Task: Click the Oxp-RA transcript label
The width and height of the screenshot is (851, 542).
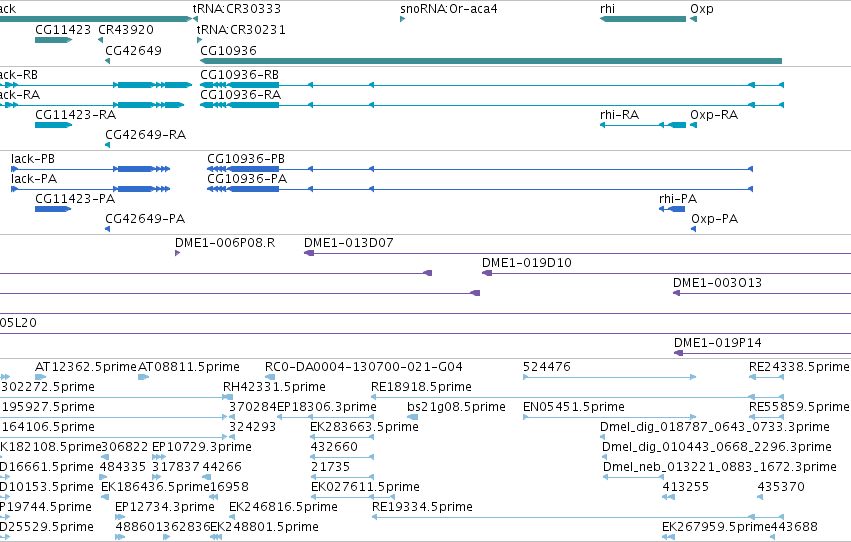Action: click(714, 114)
